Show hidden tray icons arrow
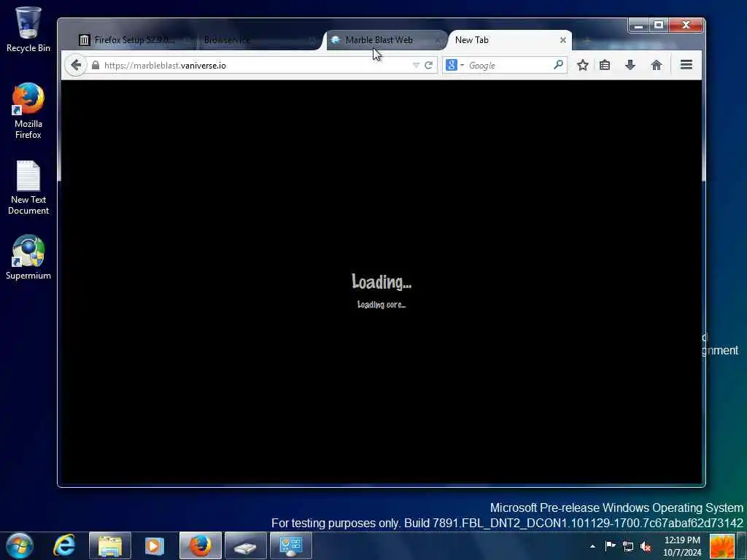This screenshot has height=560, width=747. pos(592,546)
